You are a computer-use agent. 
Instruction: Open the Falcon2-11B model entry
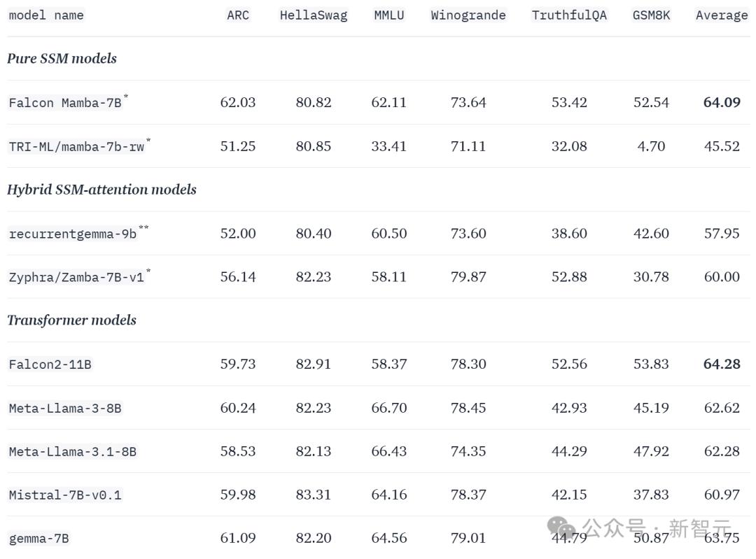50,365
